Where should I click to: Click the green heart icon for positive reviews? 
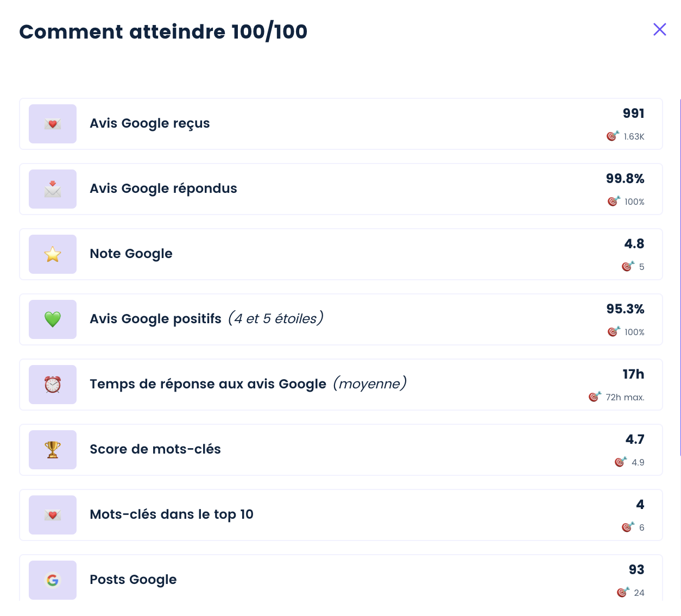53,319
